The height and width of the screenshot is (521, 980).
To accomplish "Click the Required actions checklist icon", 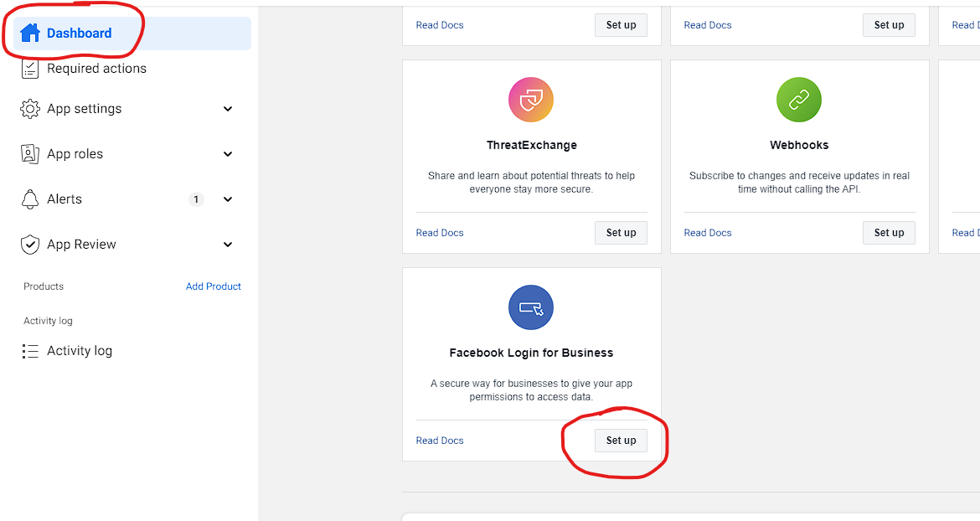I will 30,69.
